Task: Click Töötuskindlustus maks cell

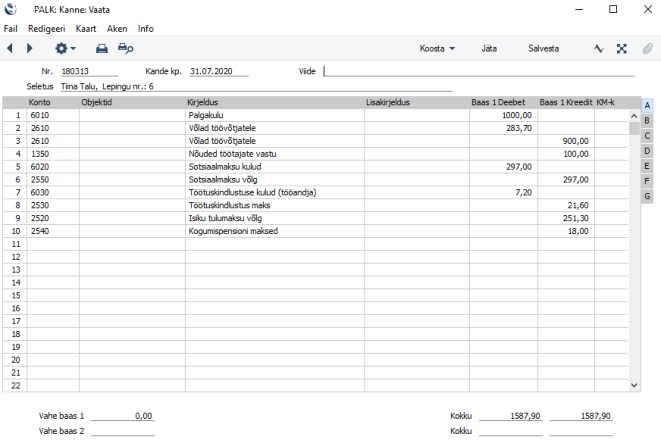Action: [275, 205]
